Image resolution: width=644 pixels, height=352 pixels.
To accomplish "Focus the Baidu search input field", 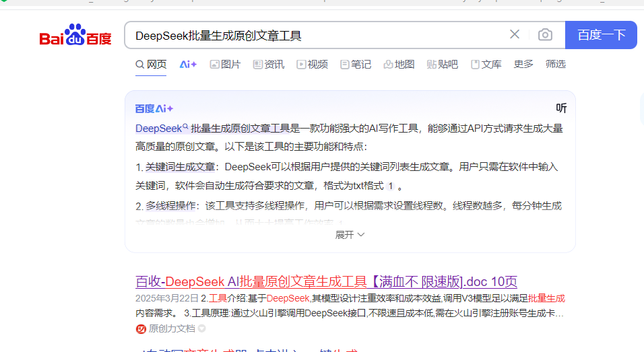I will pyautogui.click(x=316, y=35).
